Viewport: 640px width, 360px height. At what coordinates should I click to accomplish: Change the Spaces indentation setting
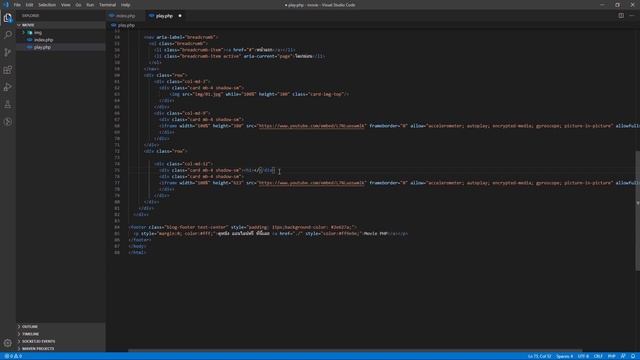[564, 356]
